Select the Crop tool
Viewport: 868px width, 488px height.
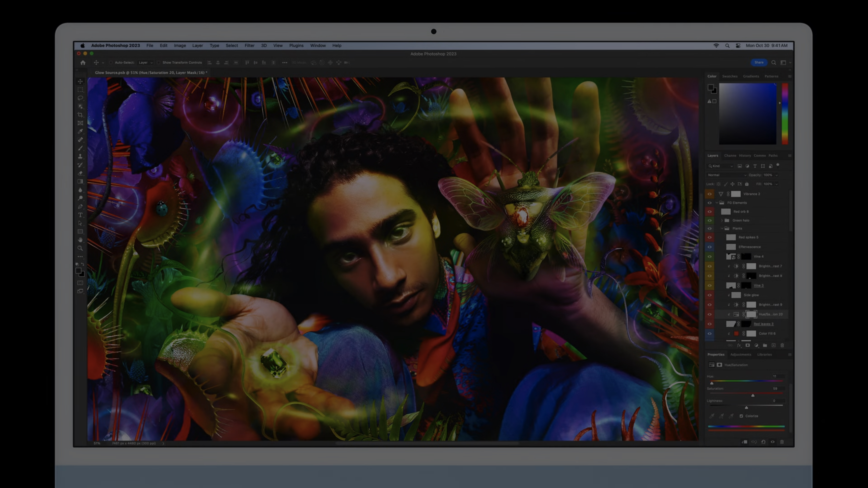coord(80,115)
